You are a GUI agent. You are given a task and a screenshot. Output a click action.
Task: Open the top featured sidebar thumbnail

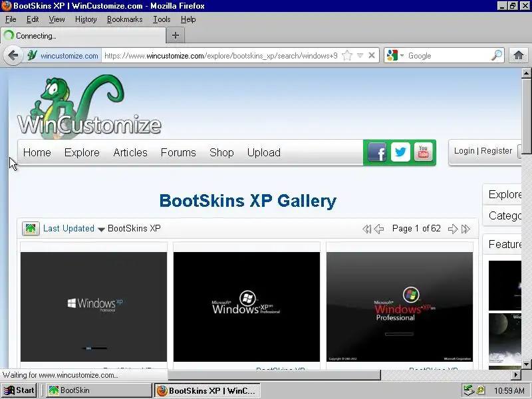pos(505,285)
